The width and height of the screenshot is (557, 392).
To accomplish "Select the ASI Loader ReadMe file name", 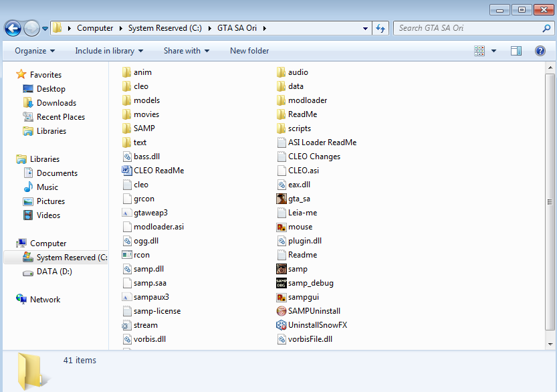I will click(322, 142).
